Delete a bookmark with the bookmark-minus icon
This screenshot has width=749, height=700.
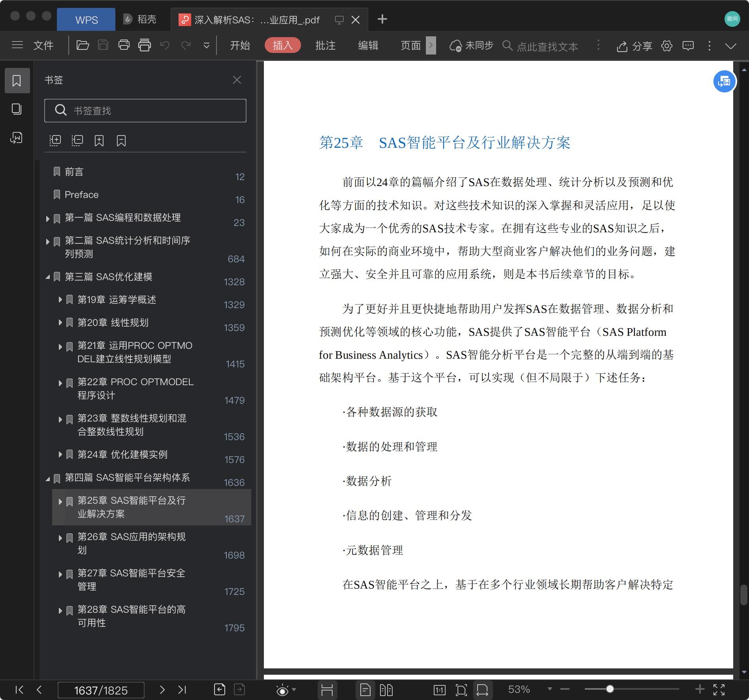click(121, 140)
